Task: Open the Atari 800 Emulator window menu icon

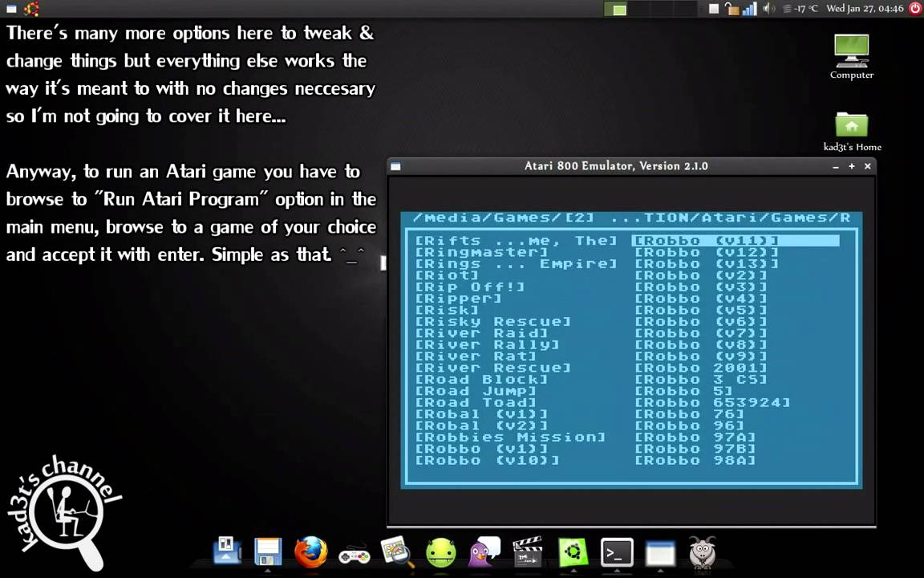Action: pyautogui.click(x=396, y=166)
